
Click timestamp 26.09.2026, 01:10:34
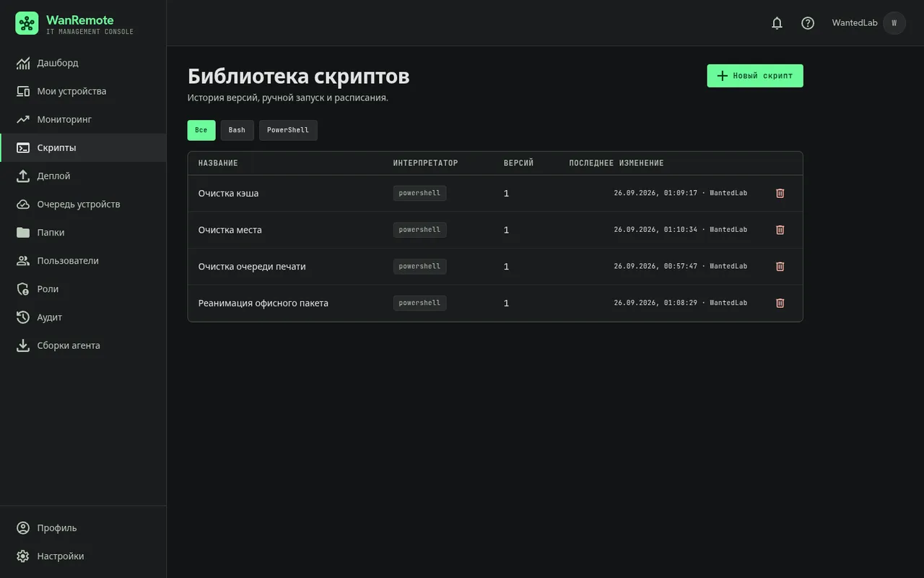(x=655, y=230)
